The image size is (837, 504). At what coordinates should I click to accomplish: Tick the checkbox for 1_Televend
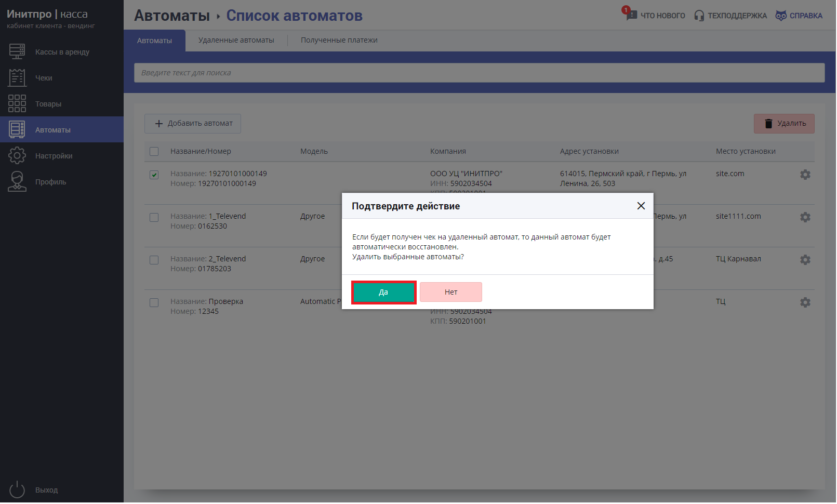click(x=154, y=217)
